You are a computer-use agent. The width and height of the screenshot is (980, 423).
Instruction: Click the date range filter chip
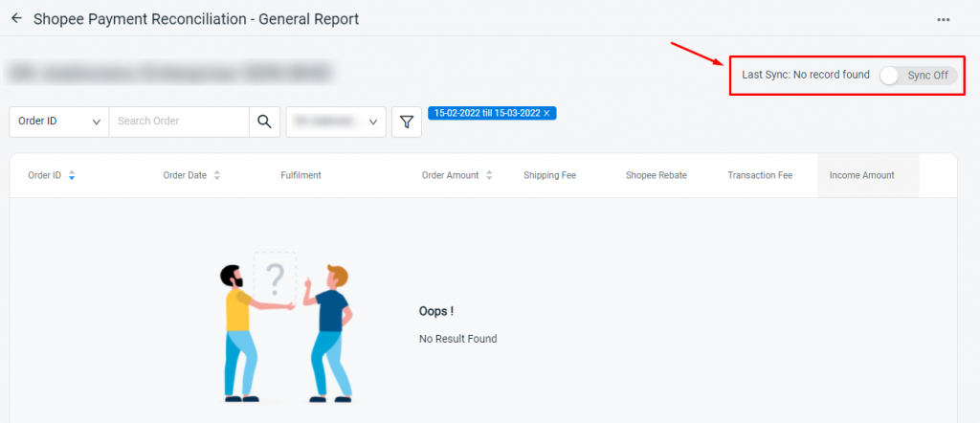[487, 113]
